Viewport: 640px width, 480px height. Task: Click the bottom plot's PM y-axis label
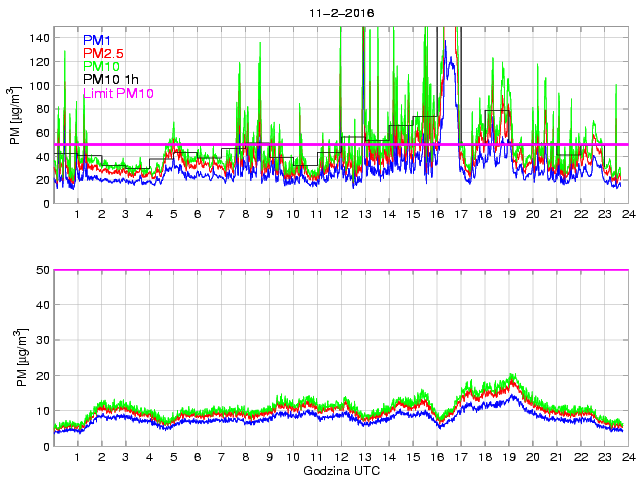[x=16, y=358]
